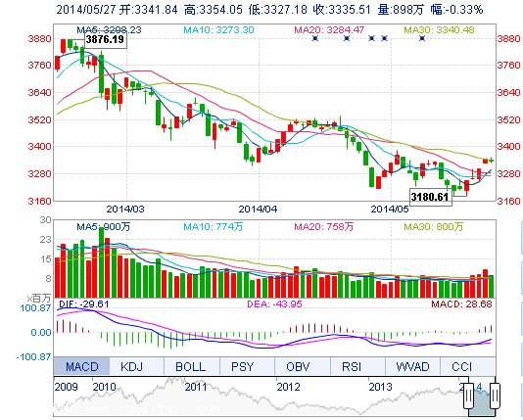Click the 2010 year on overview timeline
The width and height of the screenshot is (523, 420).
pos(105,387)
